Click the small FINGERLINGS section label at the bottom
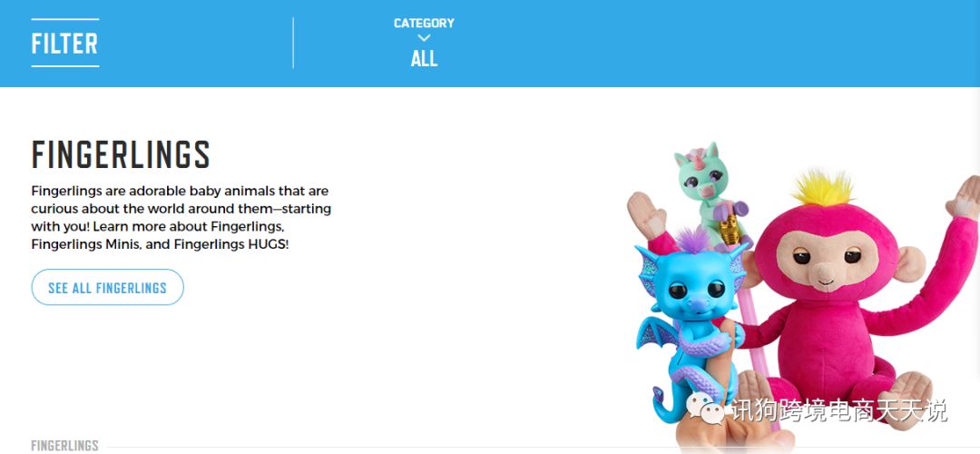Image resolution: width=980 pixels, height=454 pixels. click(65, 445)
